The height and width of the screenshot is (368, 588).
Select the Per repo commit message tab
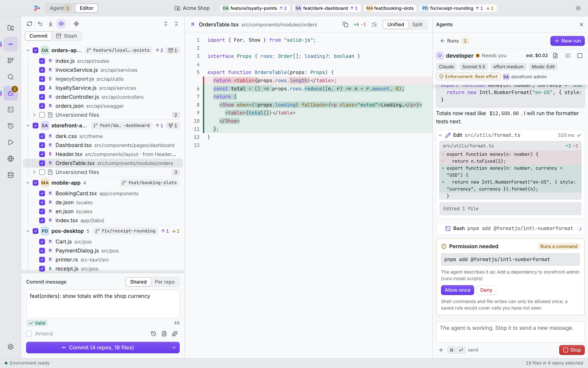tap(165, 282)
